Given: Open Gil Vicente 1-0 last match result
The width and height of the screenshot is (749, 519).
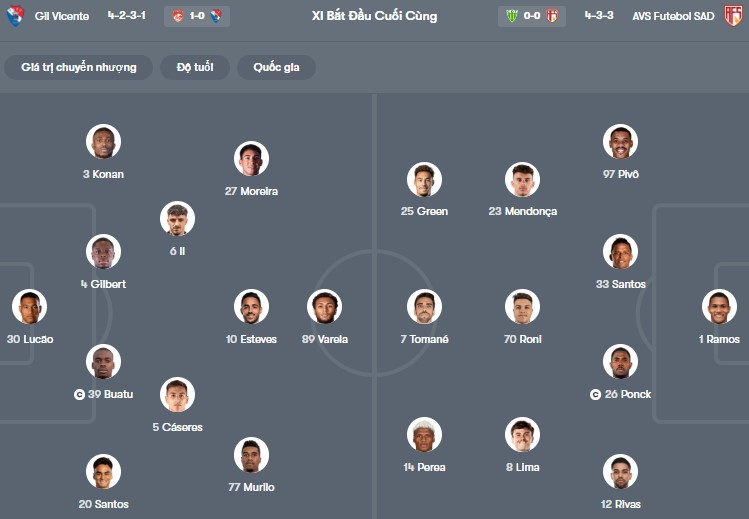Looking at the screenshot, I should pyautogui.click(x=197, y=16).
